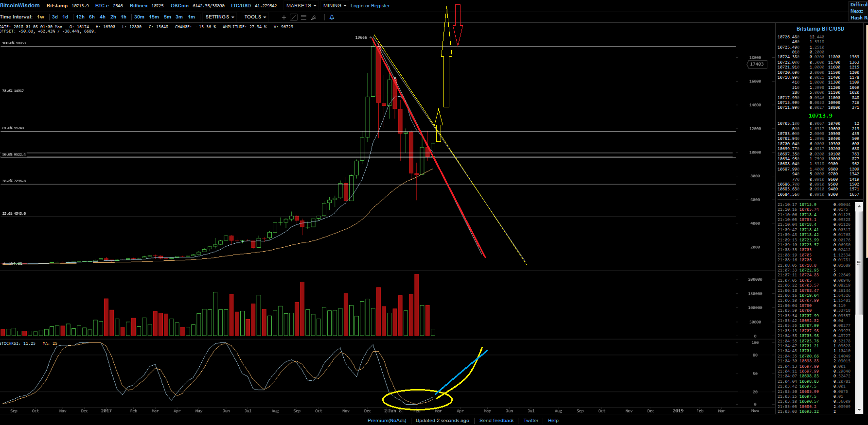Click the 61.8% 11748 Fibonacci level label
The image size is (868, 425).
pyautogui.click(x=13, y=128)
